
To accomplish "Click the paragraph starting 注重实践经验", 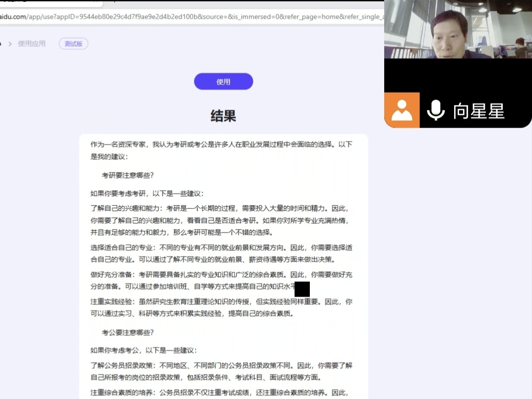I will (221, 307).
